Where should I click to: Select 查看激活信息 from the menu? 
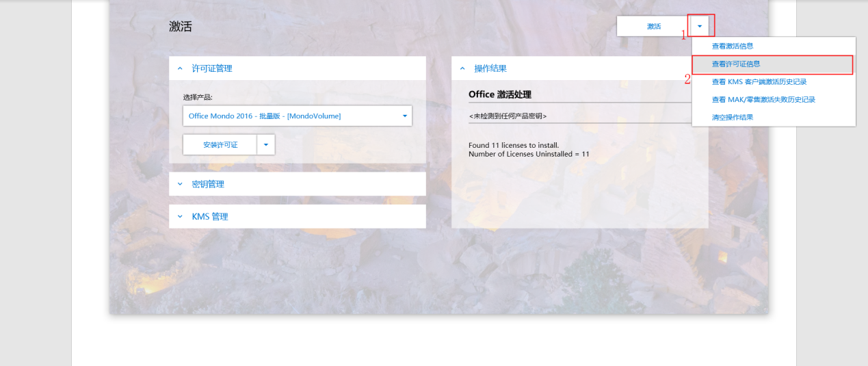tap(774, 46)
